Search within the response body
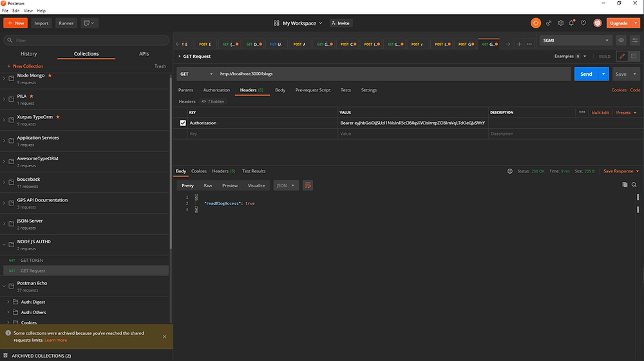Viewport: 644px width, 361px height. pos(634,185)
